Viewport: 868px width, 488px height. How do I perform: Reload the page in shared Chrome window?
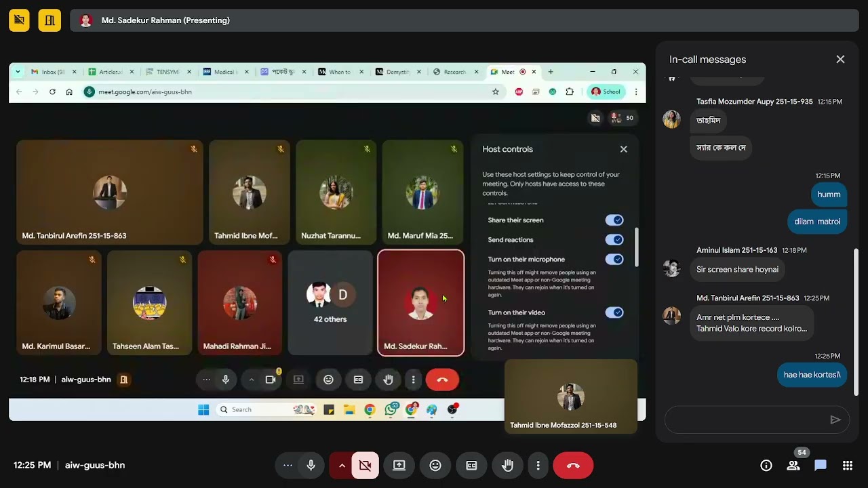coord(52,91)
